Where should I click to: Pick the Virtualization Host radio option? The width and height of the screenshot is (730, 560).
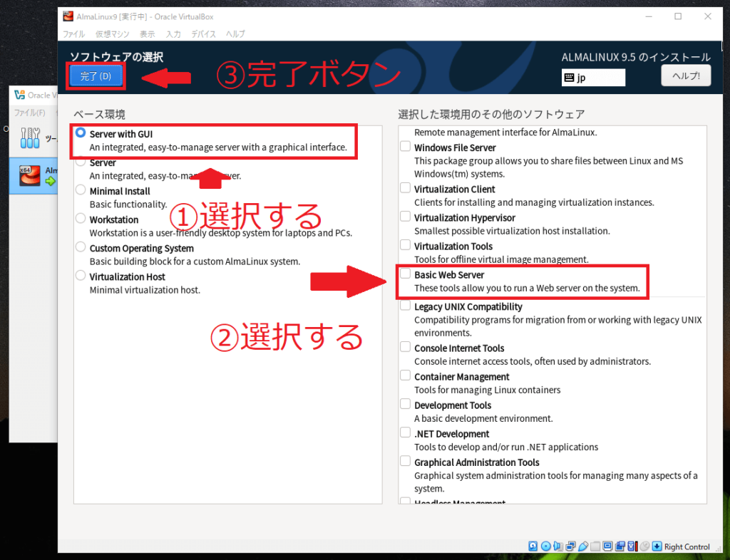click(81, 275)
